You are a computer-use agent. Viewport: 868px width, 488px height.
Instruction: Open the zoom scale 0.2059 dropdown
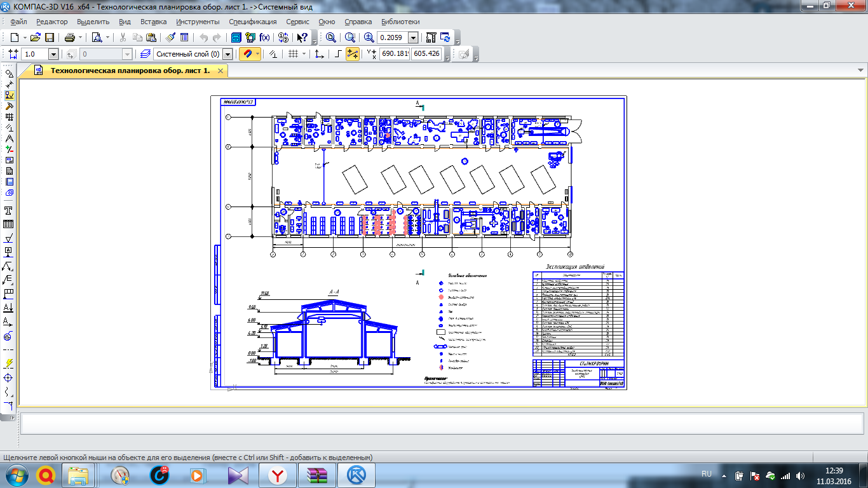click(x=413, y=37)
